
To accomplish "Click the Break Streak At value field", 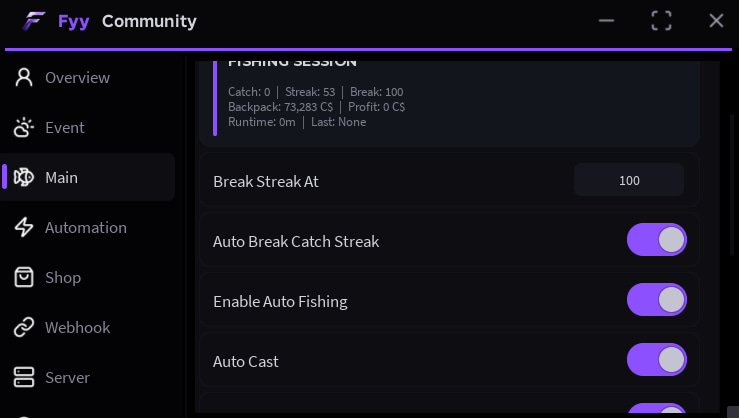I will 629,180.
